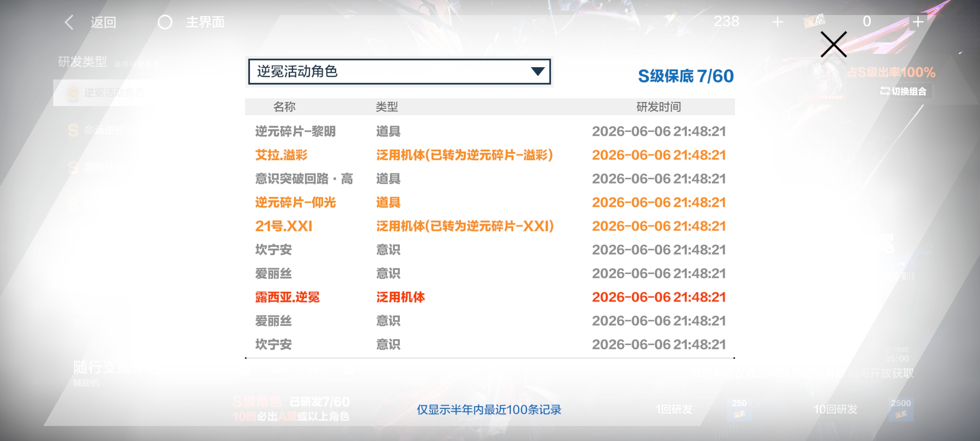Click the 返回 label at top left
This screenshot has height=441, width=980.
103,22
